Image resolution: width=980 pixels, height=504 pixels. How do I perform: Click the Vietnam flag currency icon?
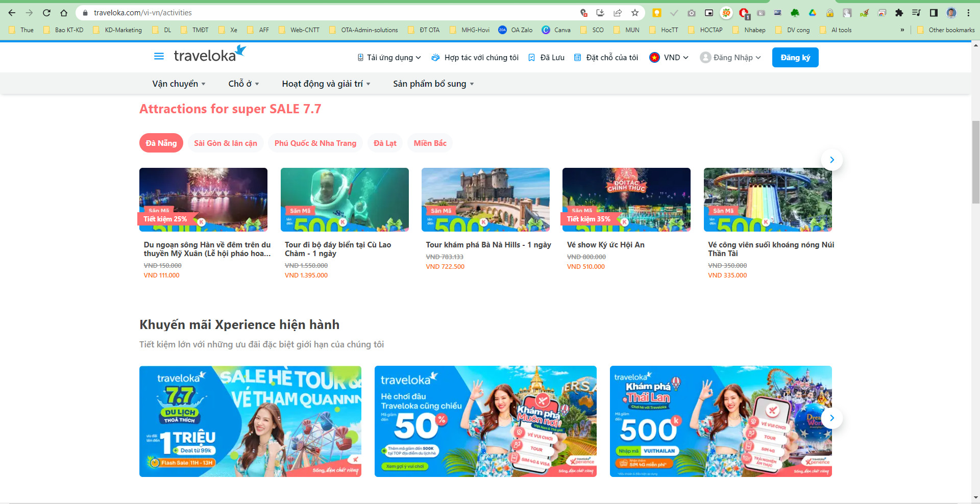(x=654, y=57)
